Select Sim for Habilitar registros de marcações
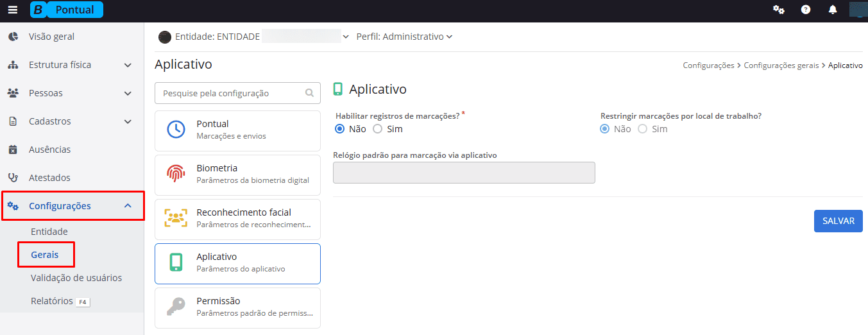Image resolution: width=868 pixels, height=335 pixels. 378,129
